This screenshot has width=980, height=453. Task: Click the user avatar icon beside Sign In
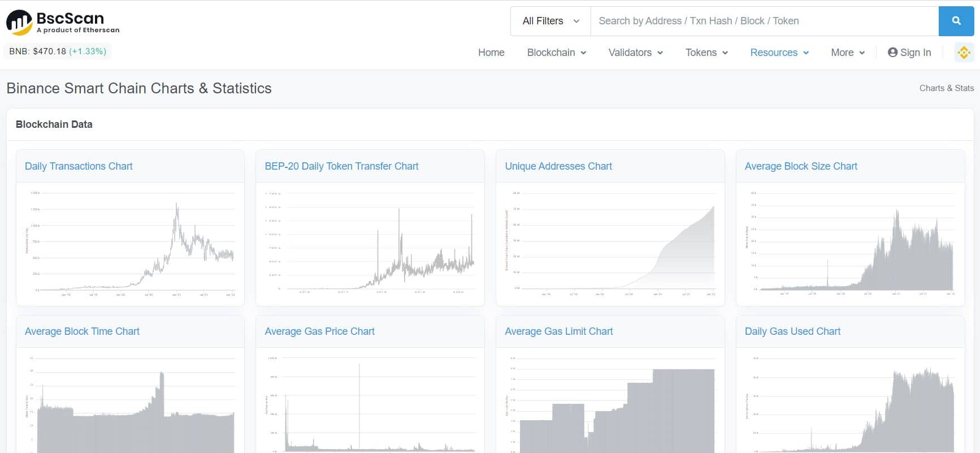892,53
